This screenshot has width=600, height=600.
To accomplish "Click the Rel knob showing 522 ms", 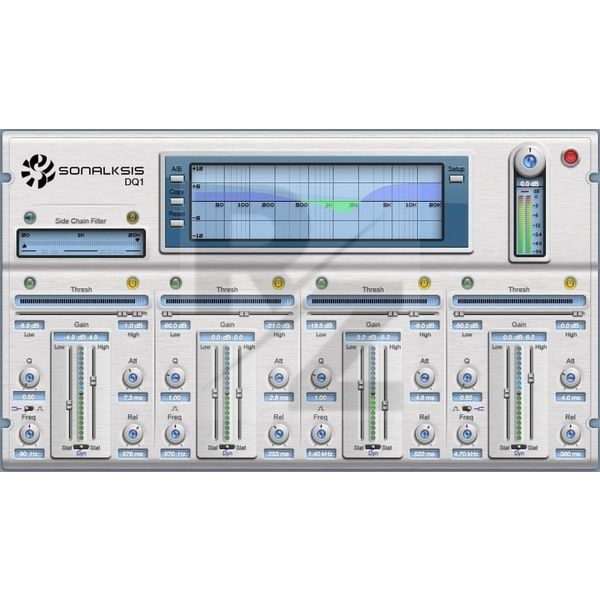I will [x=424, y=434].
